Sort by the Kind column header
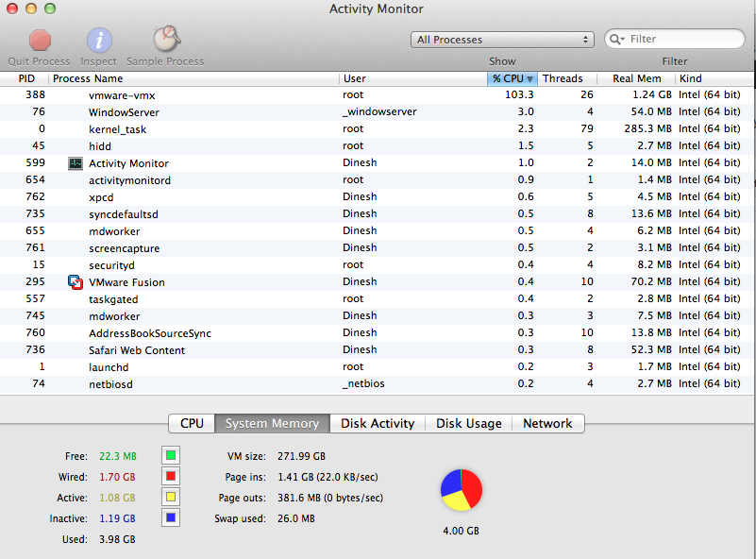756x559 pixels. pyautogui.click(x=714, y=78)
